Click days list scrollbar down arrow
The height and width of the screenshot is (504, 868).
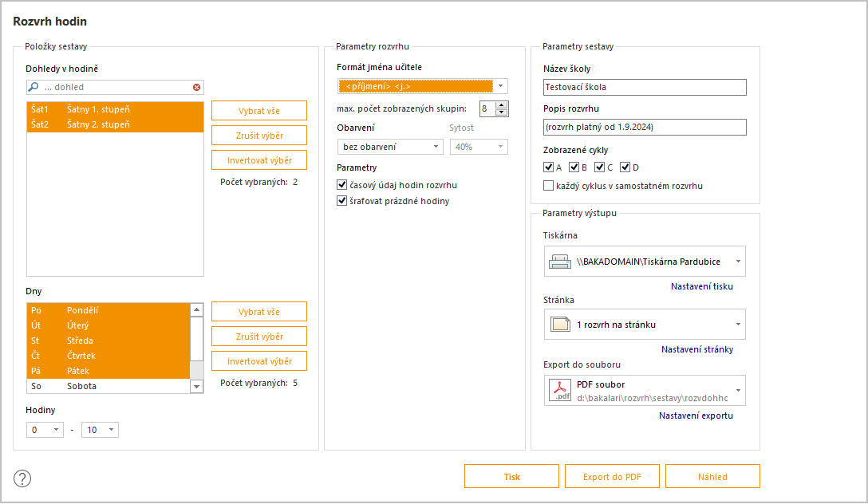click(196, 387)
